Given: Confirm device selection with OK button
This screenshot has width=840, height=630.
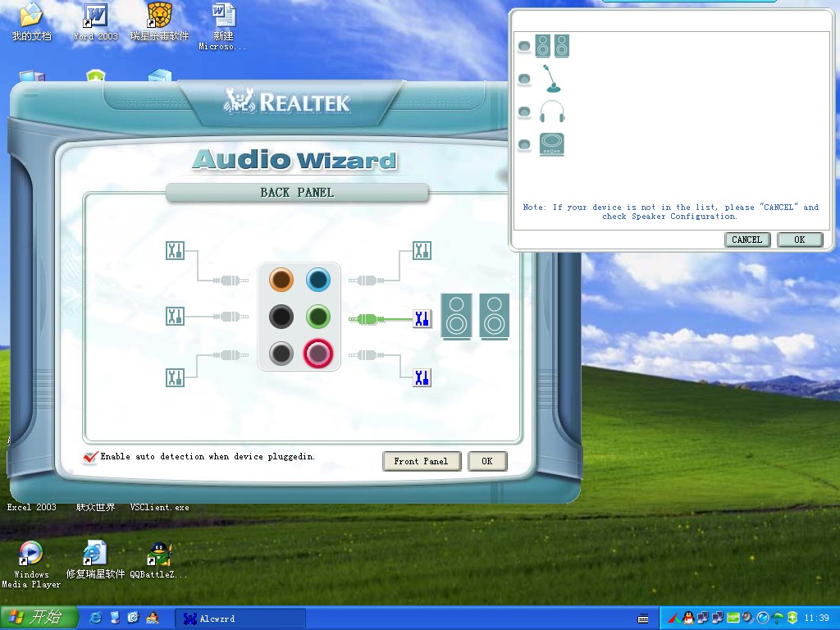Looking at the screenshot, I should [799, 240].
